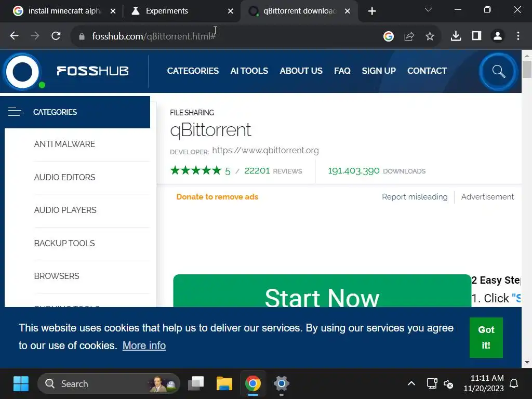Screen dimensions: 532x399
Task: Open the Chrome profile icon
Action: [x=498, y=36]
